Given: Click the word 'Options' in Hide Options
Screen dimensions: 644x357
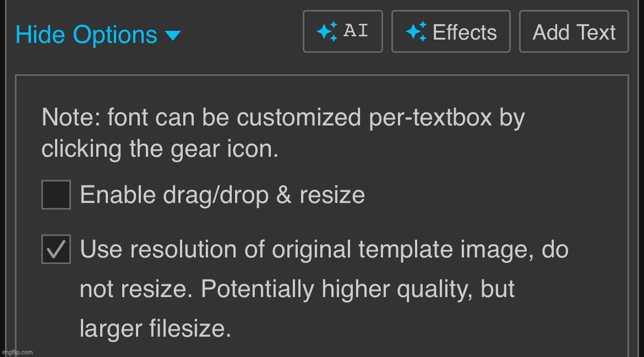Looking at the screenshot, I should point(115,35).
